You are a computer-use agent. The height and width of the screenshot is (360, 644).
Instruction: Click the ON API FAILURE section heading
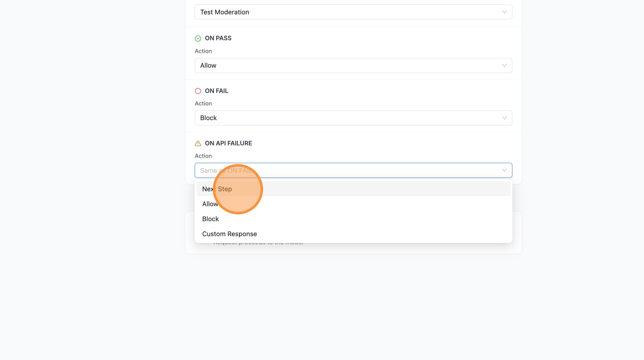[228, 143]
